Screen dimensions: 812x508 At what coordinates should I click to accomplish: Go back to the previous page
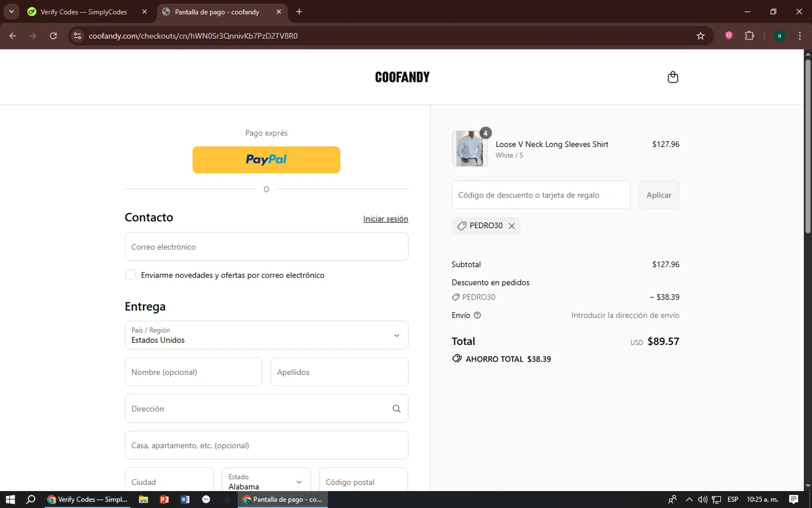click(13, 36)
